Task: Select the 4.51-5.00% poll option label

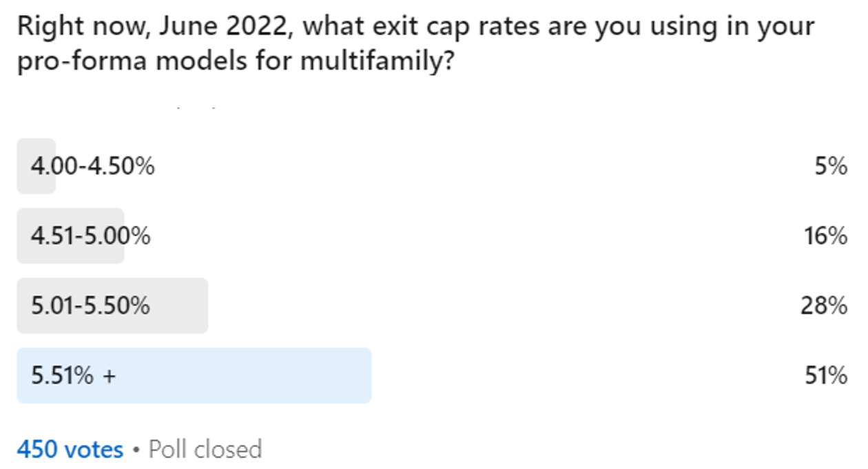Action: pos(90,236)
